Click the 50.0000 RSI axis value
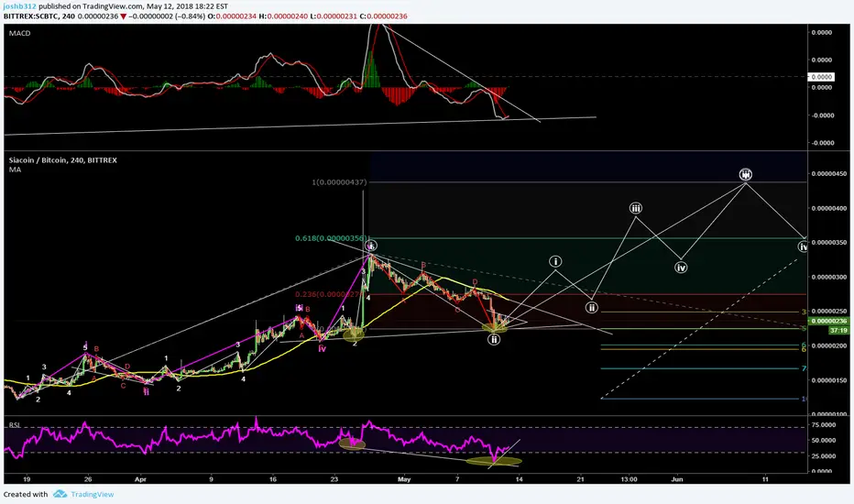 point(824,440)
